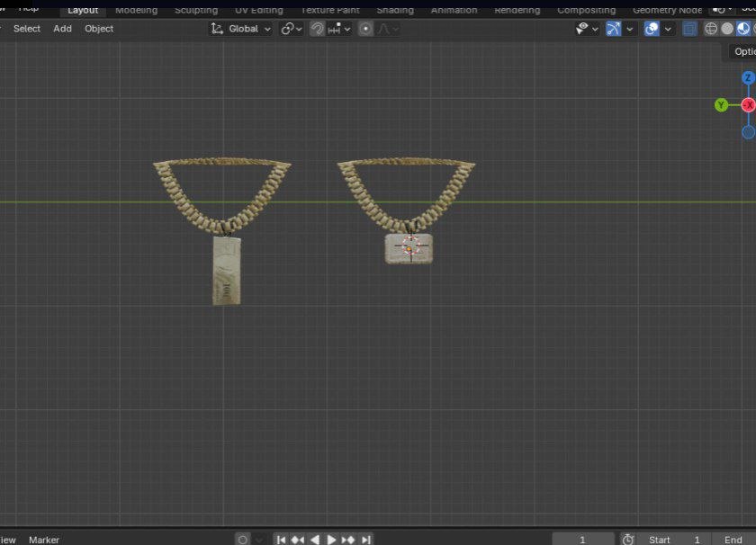Switch to material preview shading
The width and height of the screenshot is (756, 545).
743,29
